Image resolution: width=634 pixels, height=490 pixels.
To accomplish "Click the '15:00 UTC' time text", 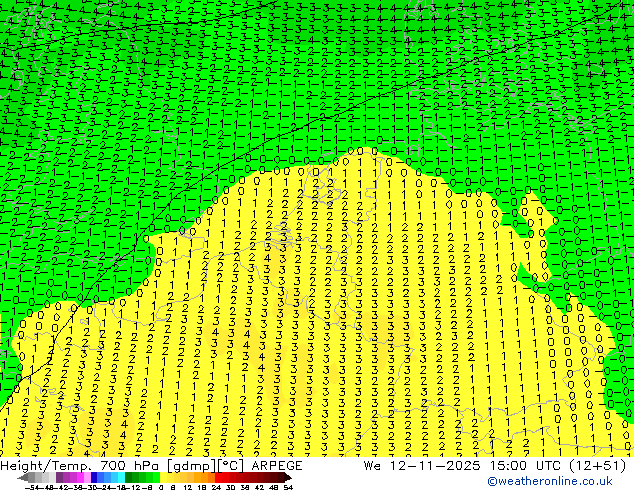I will tap(526, 466).
